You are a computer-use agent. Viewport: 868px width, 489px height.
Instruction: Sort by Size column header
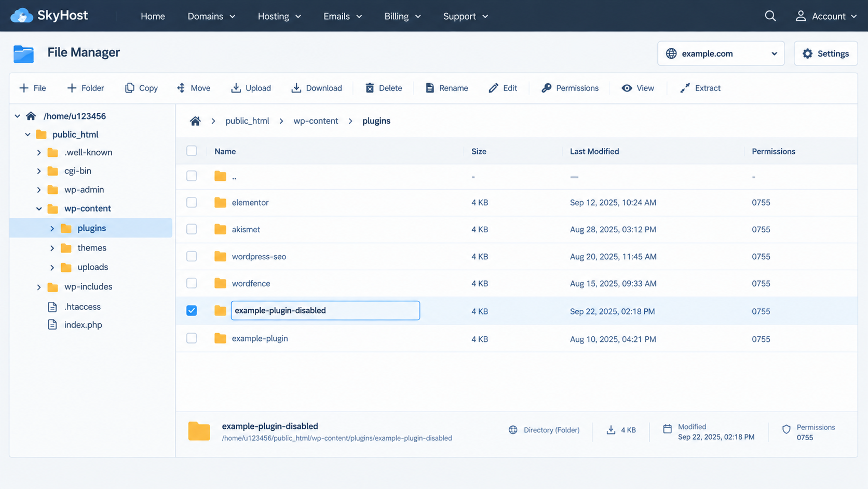[479, 151]
